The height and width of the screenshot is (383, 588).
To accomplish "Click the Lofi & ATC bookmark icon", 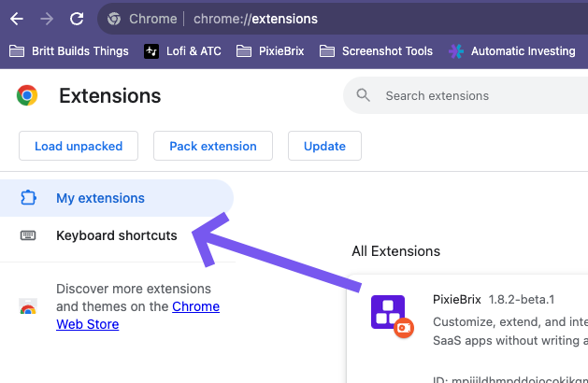I will point(151,51).
